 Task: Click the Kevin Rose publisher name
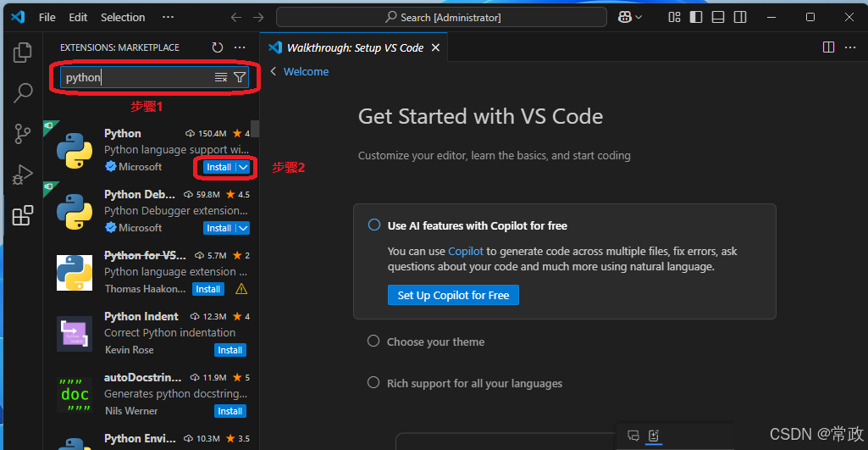[129, 350]
